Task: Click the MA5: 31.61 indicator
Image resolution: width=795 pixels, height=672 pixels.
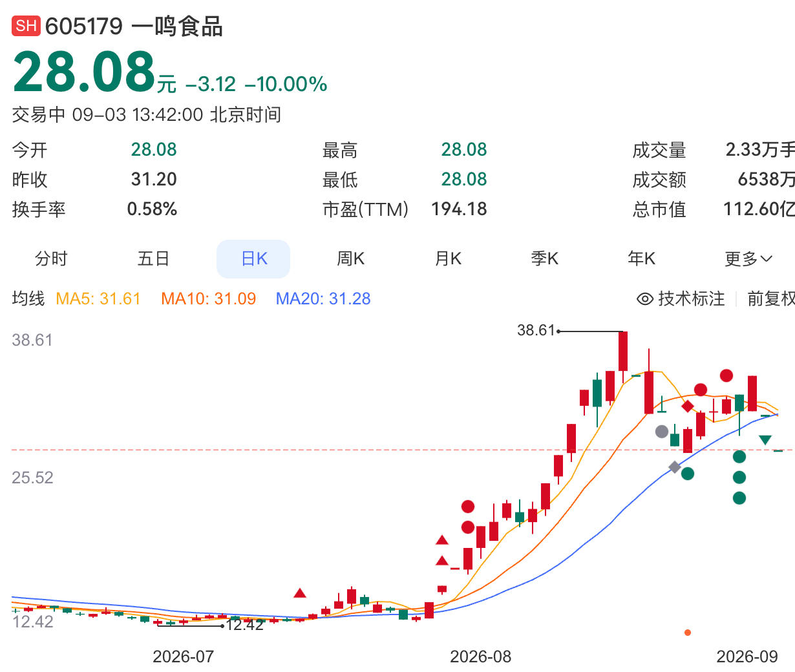Action: [98, 299]
